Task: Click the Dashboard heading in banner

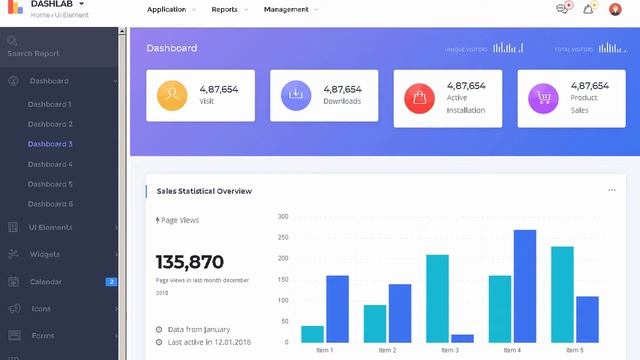Action: click(x=171, y=48)
